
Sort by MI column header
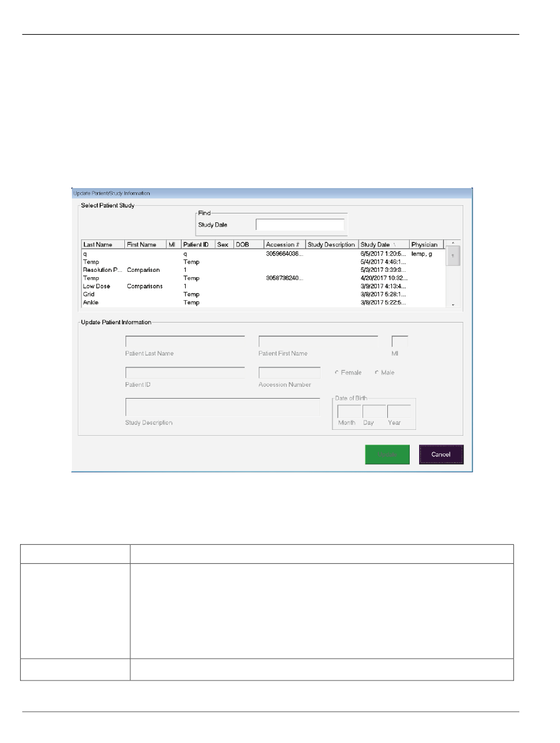[173, 244]
